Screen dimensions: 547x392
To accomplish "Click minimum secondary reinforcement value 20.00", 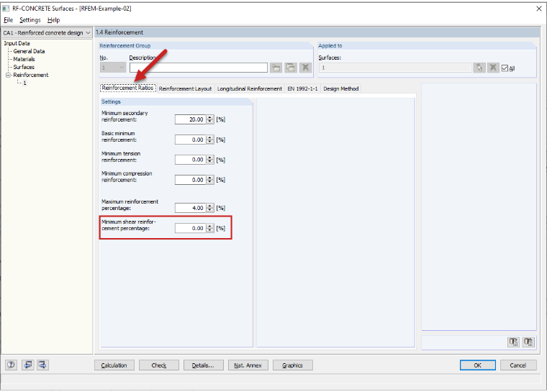I will (191, 119).
